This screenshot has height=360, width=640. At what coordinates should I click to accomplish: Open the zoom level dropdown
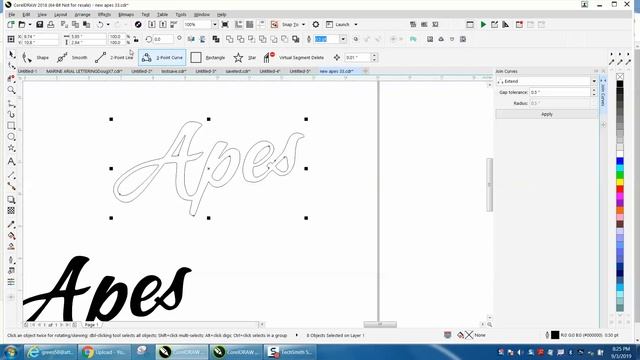pos(214,24)
